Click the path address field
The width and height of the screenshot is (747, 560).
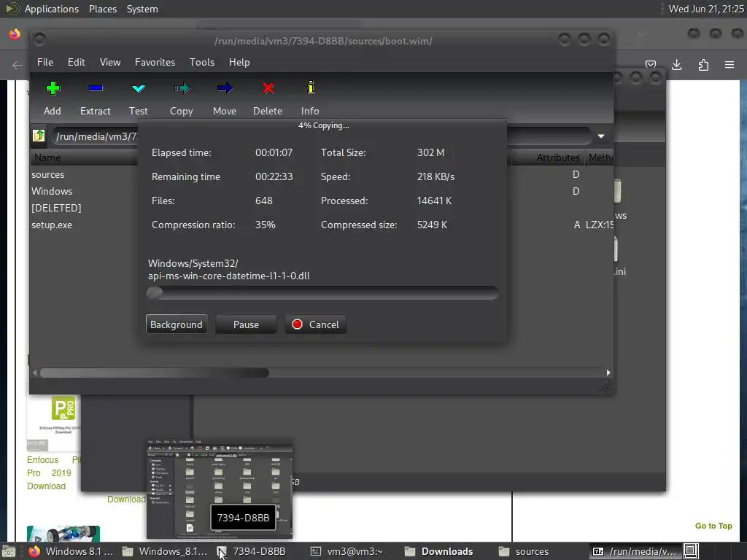[x=96, y=136]
